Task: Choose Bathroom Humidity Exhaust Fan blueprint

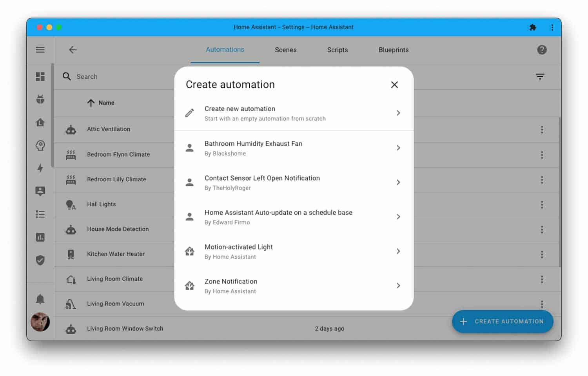Action: pyautogui.click(x=294, y=148)
